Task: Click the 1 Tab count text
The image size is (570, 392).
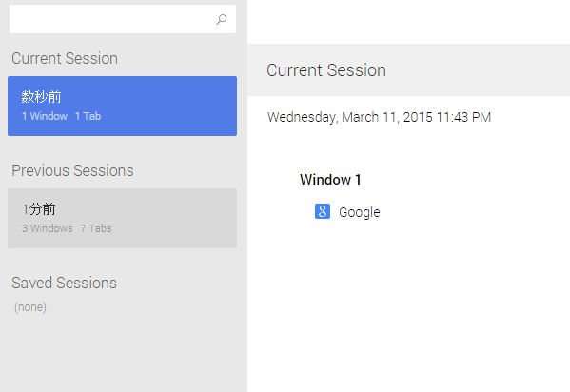Action: pos(88,116)
